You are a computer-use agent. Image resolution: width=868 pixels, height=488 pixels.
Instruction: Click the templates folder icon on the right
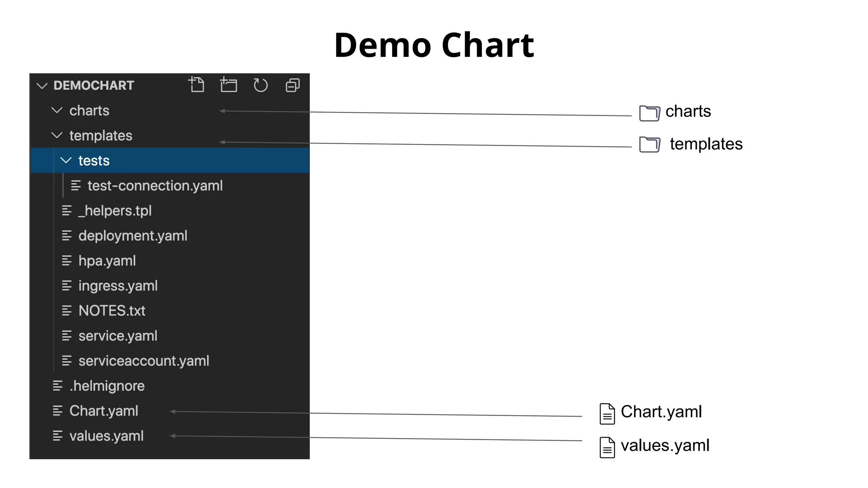click(x=649, y=144)
